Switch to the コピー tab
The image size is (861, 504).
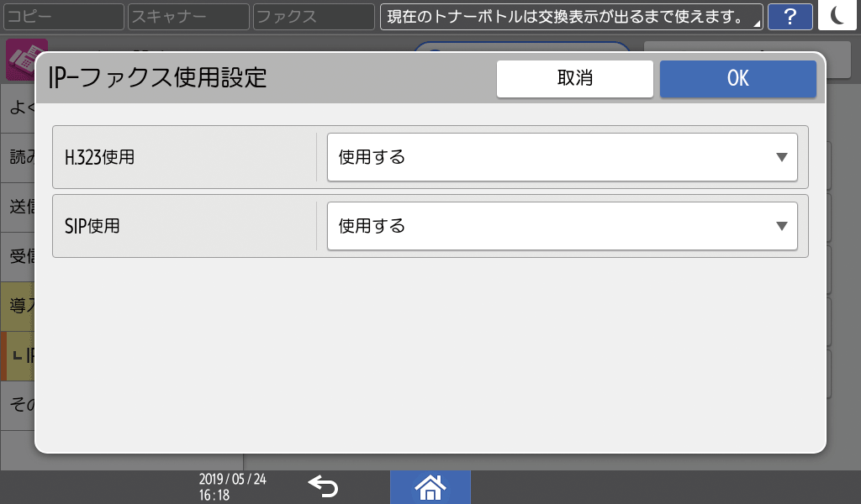coord(63,16)
